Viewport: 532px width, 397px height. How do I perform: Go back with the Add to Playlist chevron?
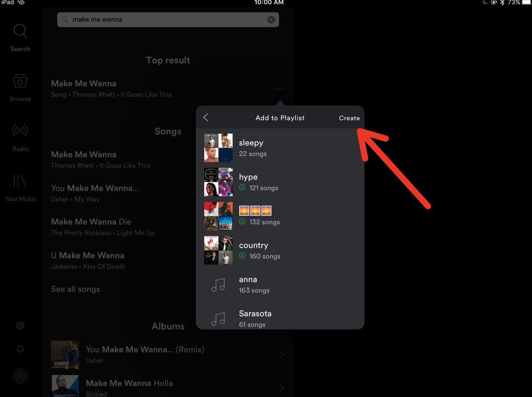pyautogui.click(x=206, y=117)
